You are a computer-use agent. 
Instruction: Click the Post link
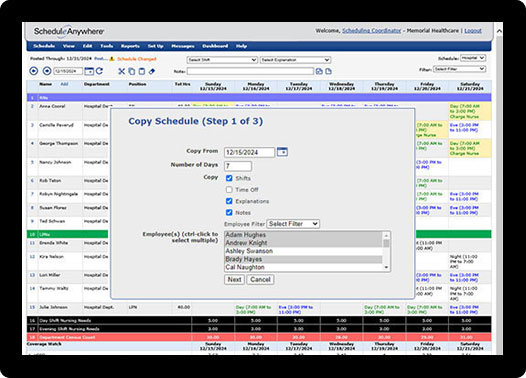pos(100,59)
